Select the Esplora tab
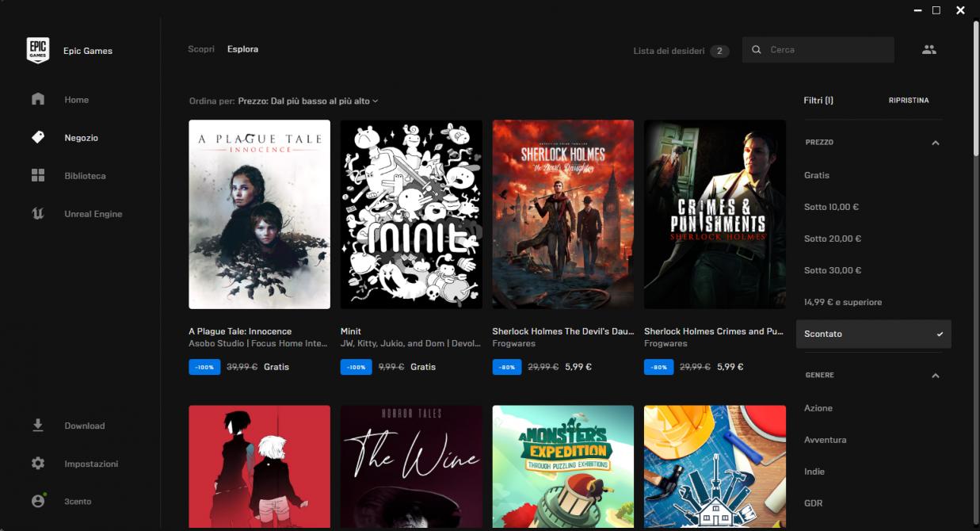Viewport: 980px width, 531px height. [242, 49]
